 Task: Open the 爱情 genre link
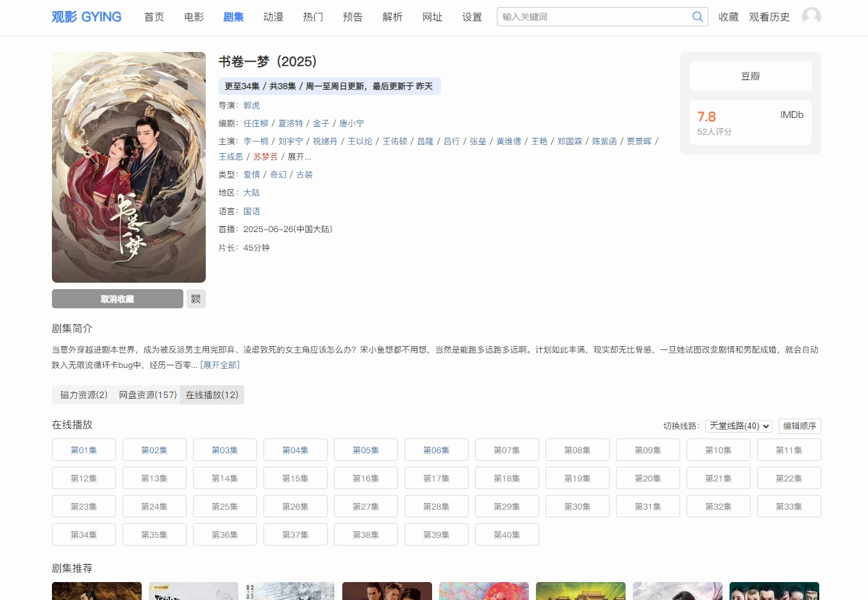pyautogui.click(x=252, y=174)
